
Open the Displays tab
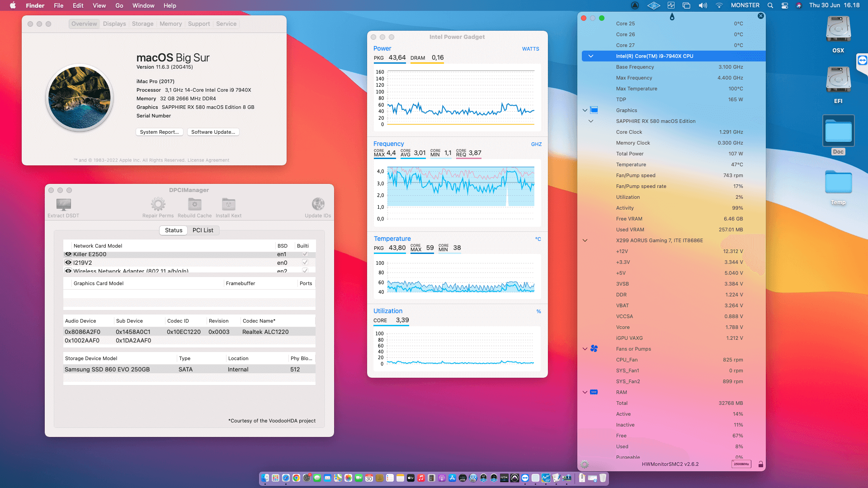(114, 24)
